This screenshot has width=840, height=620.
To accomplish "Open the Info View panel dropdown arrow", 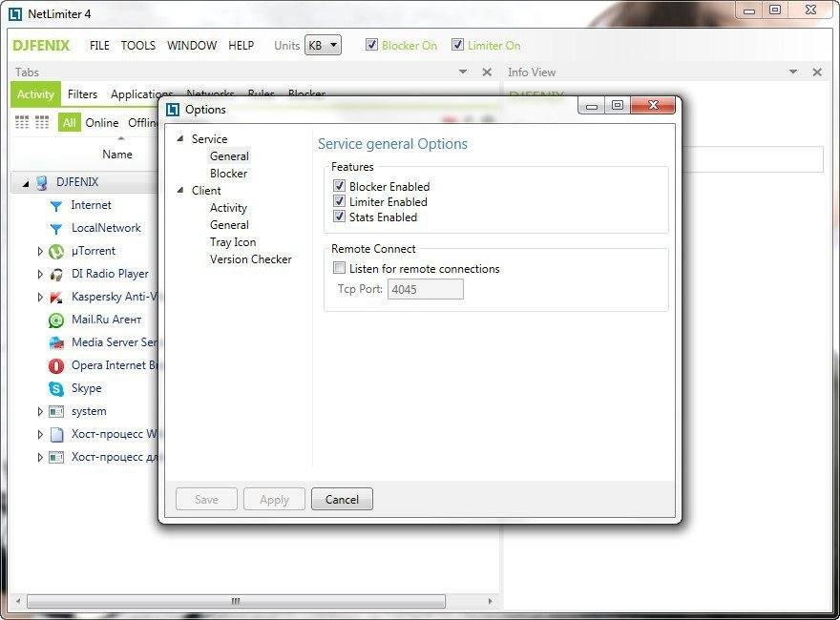I will click(793, 72).
